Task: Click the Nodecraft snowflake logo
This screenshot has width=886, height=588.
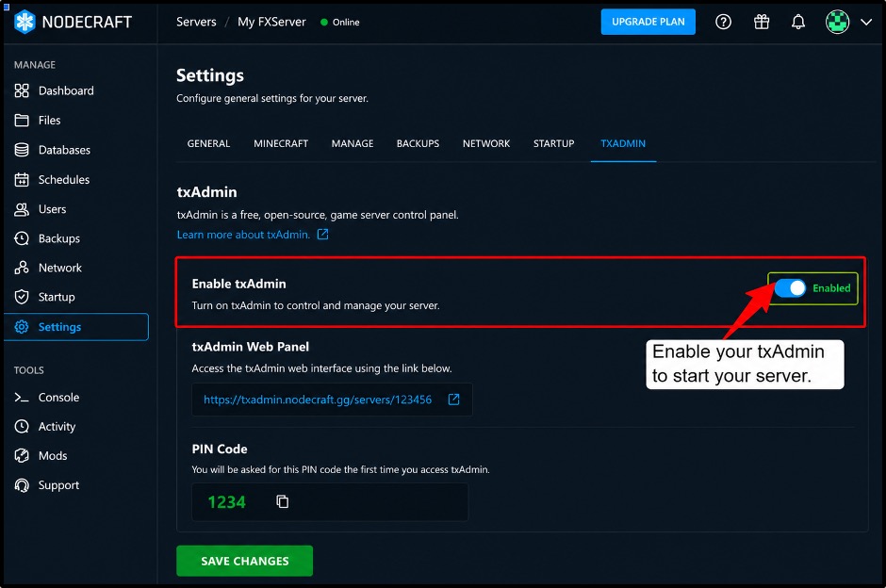Action: coord(25,22)
